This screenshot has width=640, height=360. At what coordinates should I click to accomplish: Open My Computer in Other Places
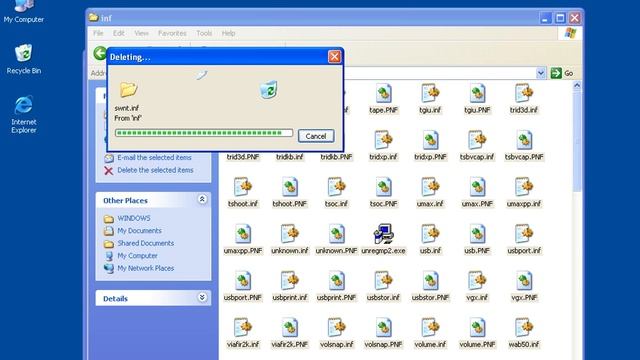[137, 256]
